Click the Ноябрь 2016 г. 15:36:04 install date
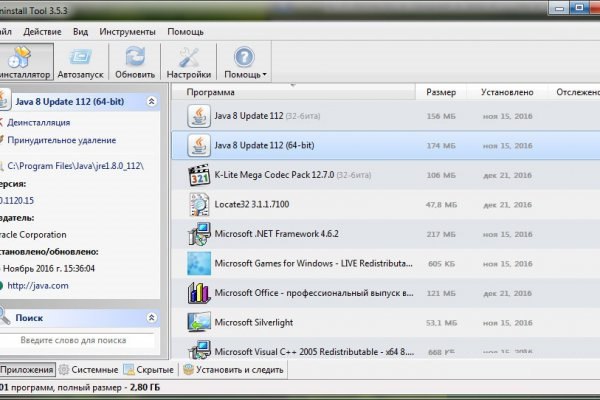600x400 pixels. pos(48,269)
